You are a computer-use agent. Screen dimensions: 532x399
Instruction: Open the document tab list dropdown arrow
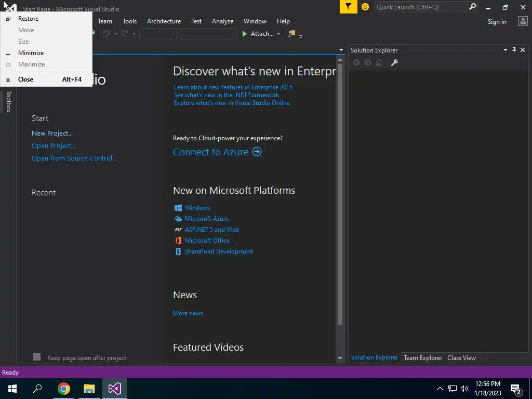click(x=341, y=50)
